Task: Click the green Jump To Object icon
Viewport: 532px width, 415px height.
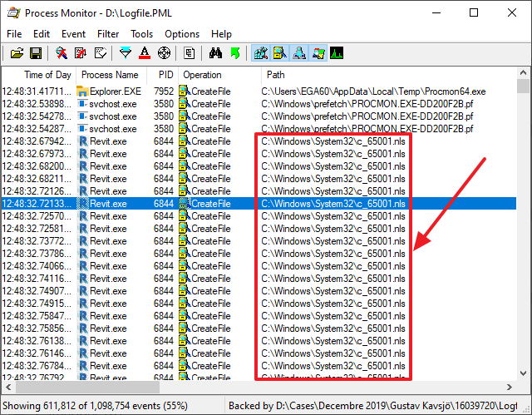Action: pos(235,53)
